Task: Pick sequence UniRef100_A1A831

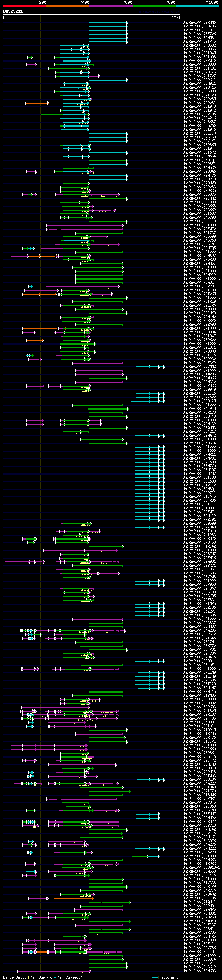Action: (199, 508)
